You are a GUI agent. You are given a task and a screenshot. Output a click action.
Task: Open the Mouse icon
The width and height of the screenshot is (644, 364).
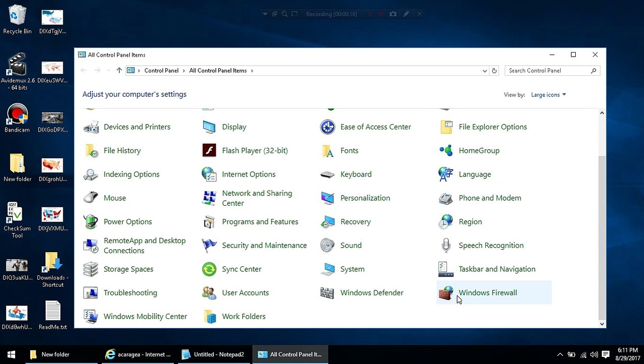pyautogui.click(x=91, y=198)
